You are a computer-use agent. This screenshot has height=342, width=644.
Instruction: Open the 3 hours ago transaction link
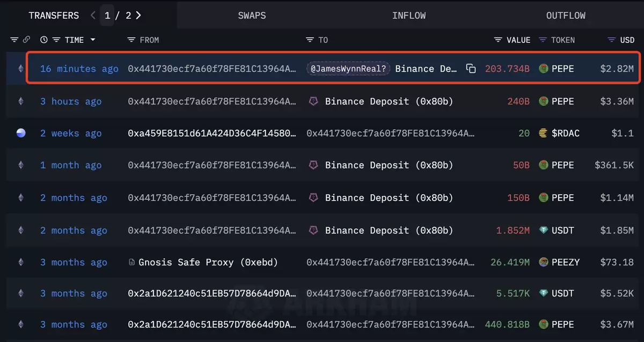tap(71, 101)
